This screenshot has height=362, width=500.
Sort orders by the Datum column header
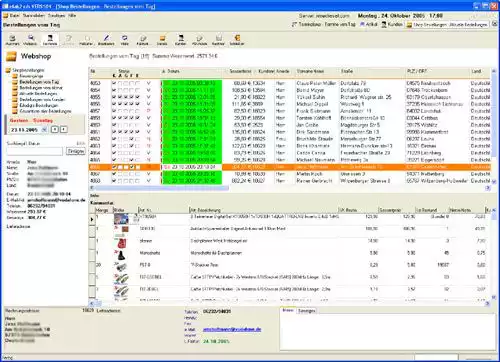[x=192, y=73]
